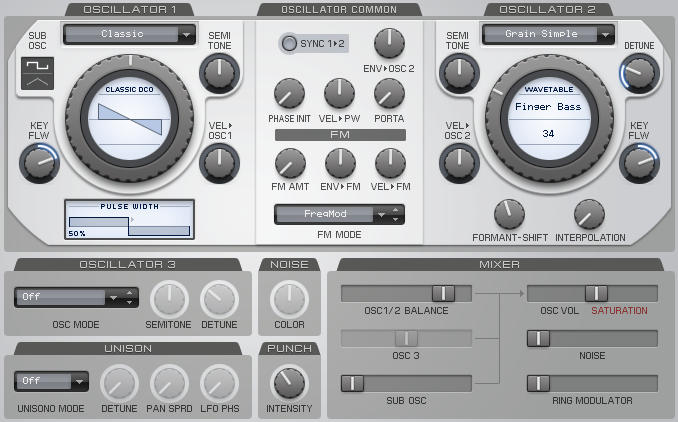Click the Oscillator 1 Semi Tone knob

(x=219, y=72)
